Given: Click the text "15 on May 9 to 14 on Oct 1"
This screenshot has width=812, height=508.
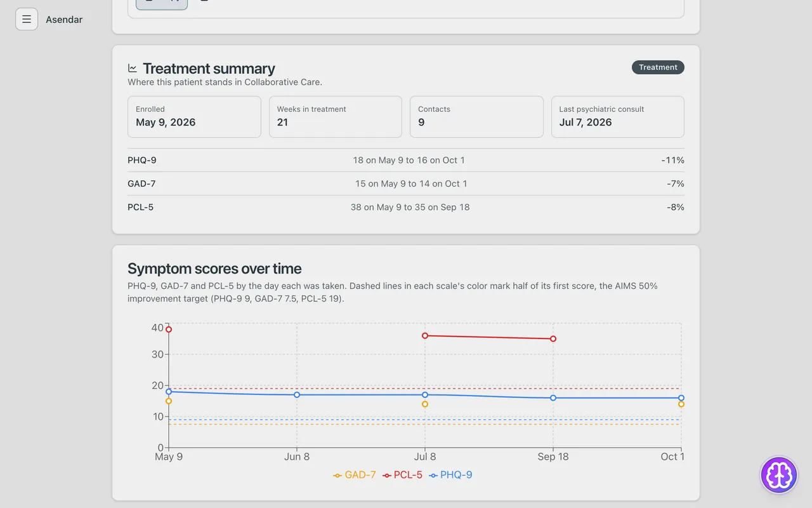Looking at the screenshot, I should tap(411, 184).
